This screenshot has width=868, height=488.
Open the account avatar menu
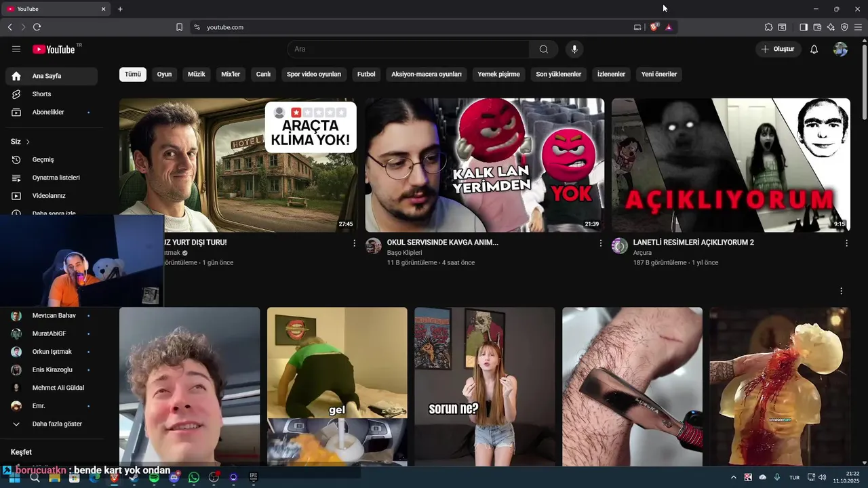tap(840, 49)
